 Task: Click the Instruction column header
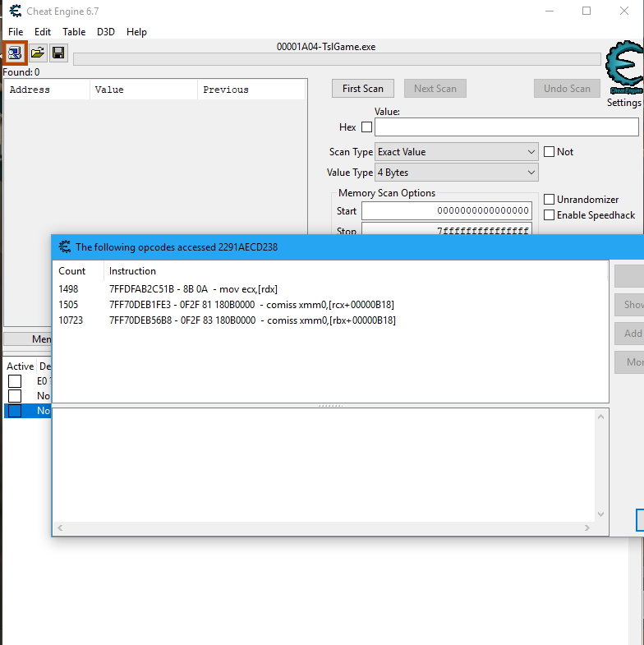(x=356, y=271)
